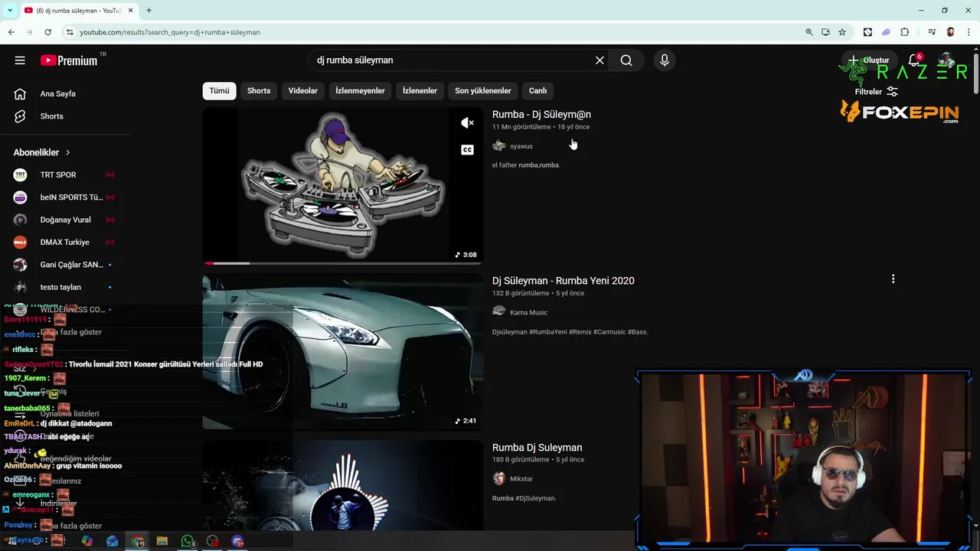Screen dimensions: 980x551
Task: Click the description text 'el father rumba,rumba.'
Action: point(527,165)
